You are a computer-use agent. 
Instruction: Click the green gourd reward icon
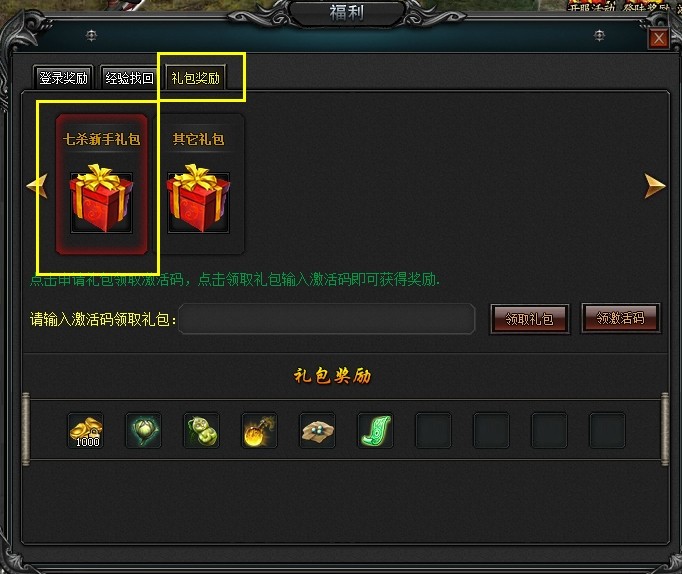click(201, 430)
